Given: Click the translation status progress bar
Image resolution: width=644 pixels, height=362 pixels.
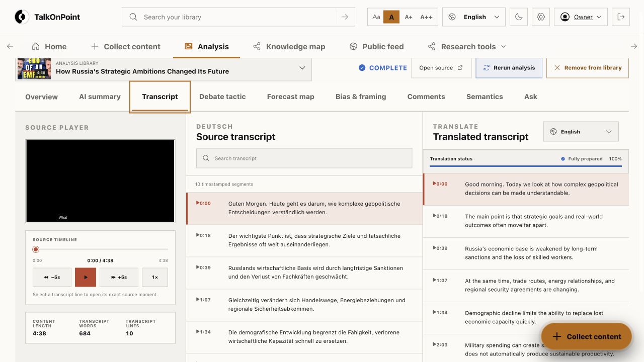Looking at the screenshot, I should coord(526,166).
